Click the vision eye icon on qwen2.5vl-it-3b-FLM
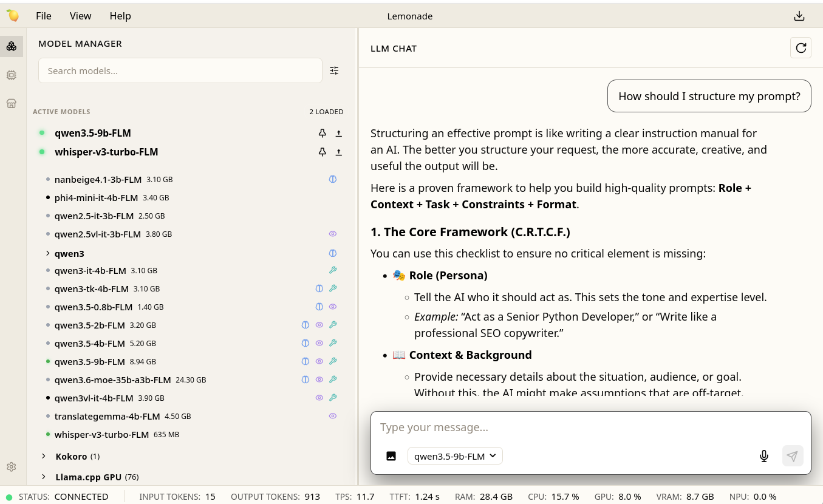The width and height of the screenshot is (823, 504). click(x=333, y=234)
